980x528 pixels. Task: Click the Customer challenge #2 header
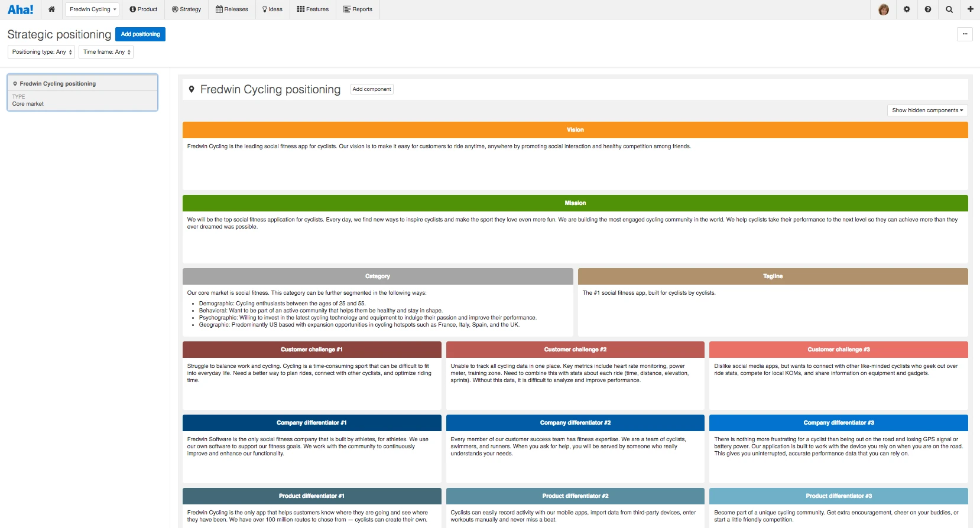(575, 350)
